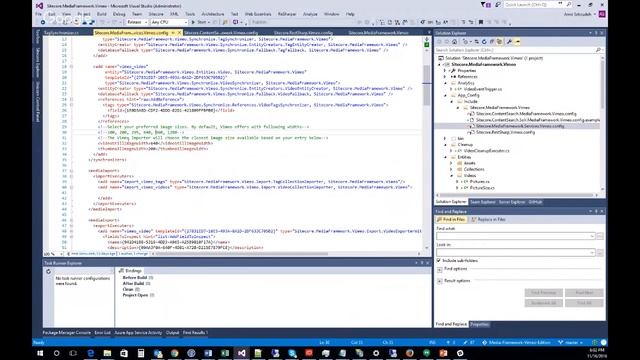Click the Task View icon on taskbar

(73, 353)
